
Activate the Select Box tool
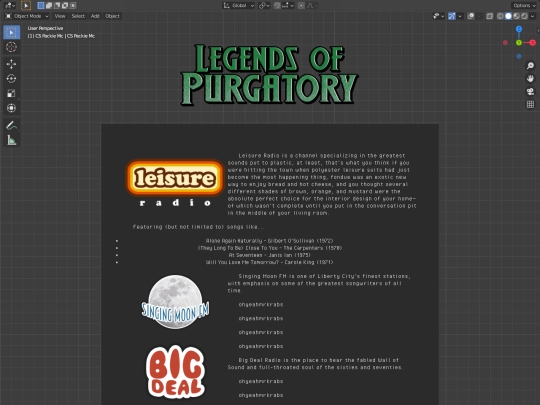click(x=11, y=32)
